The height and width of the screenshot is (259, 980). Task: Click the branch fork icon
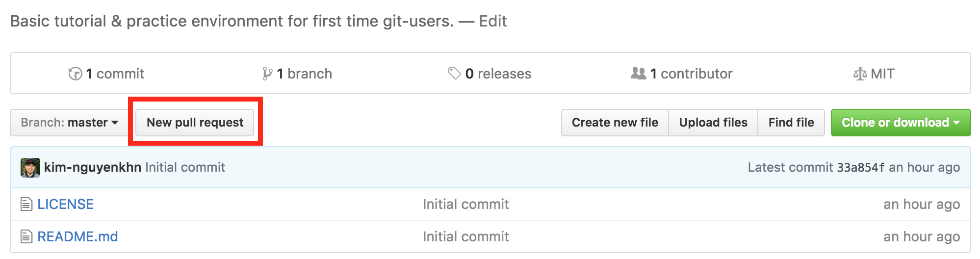click(x=267, y=74)
